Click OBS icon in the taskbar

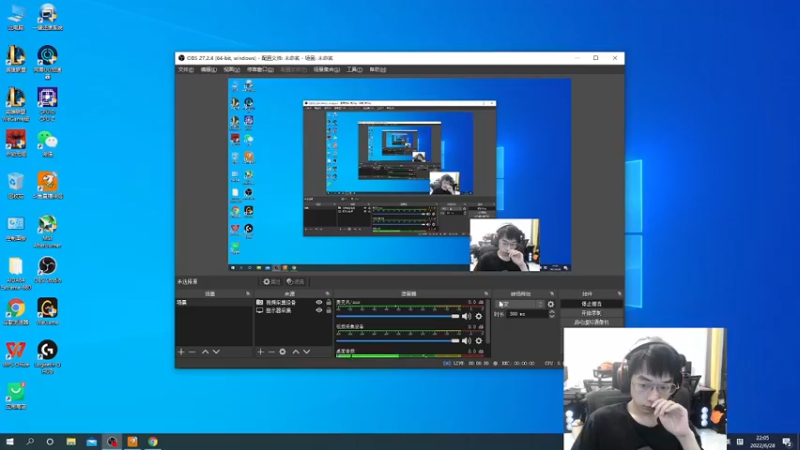[x=112, y=442]
